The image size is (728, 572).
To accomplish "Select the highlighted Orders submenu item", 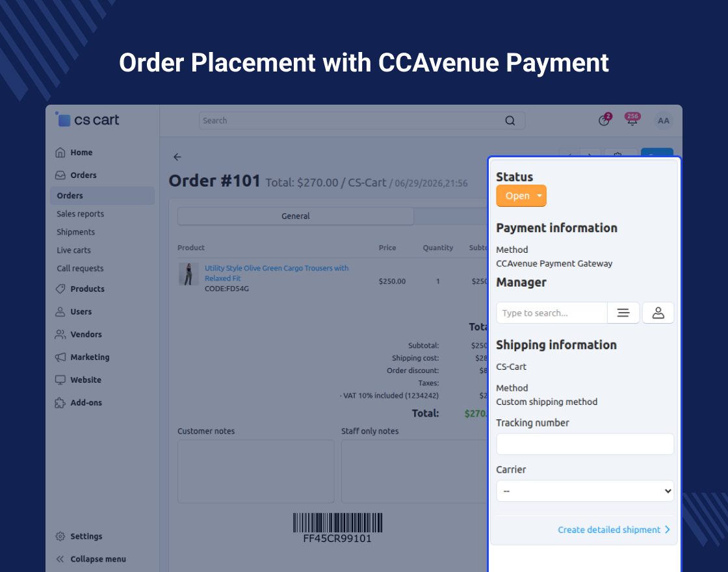I will pyautogui.click(x=102, y=196).
